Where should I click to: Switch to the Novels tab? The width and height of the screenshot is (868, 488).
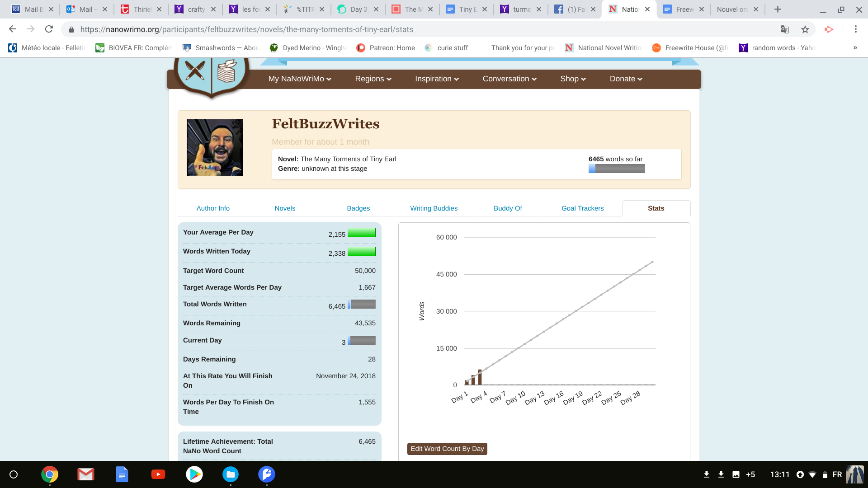coord(285,208)
